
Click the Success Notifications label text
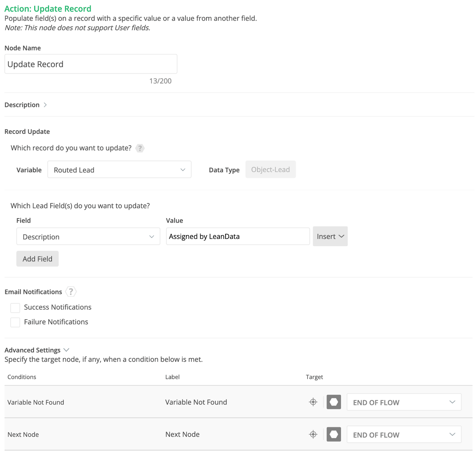58,307
